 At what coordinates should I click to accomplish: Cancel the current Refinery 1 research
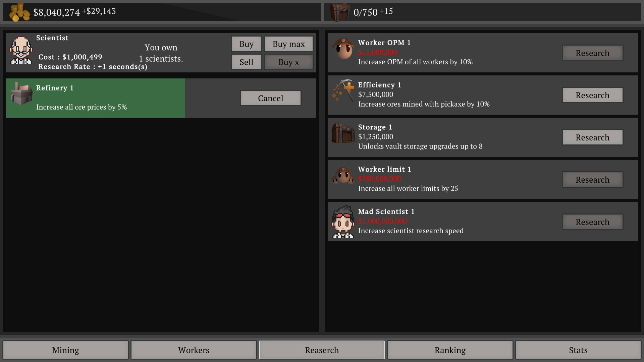pyautogui.click(x=271, y=98)
